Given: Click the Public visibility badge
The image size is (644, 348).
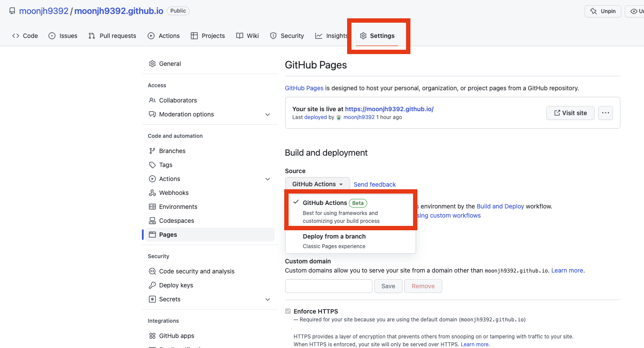Looking at the screenshot, I should click(x=178, y=11).
